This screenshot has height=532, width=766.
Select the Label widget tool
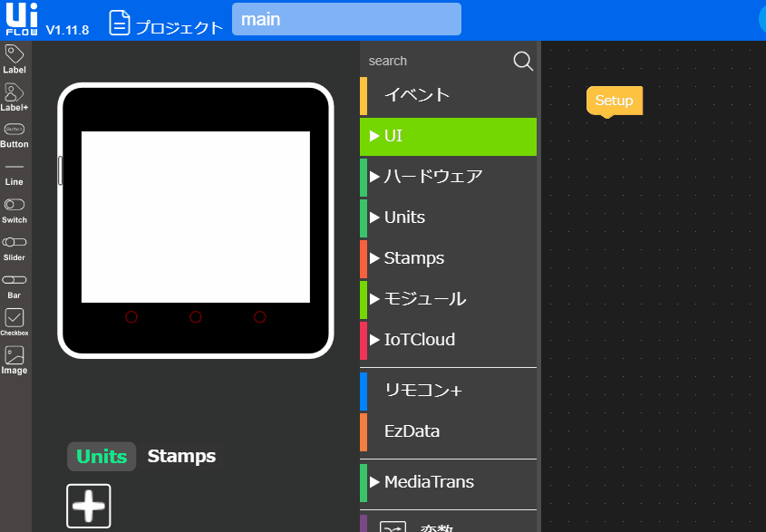[14, 59]
